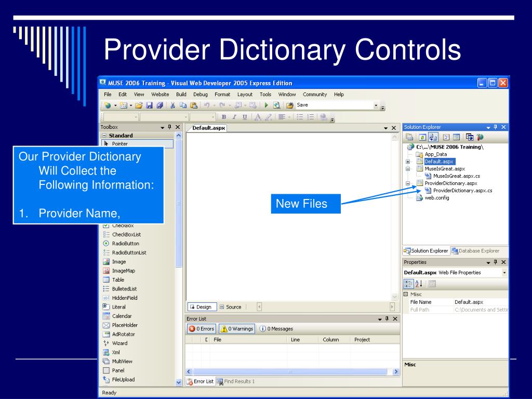
Task: Open the Error List window position dropdown arrow
Action: click(380, 319)
